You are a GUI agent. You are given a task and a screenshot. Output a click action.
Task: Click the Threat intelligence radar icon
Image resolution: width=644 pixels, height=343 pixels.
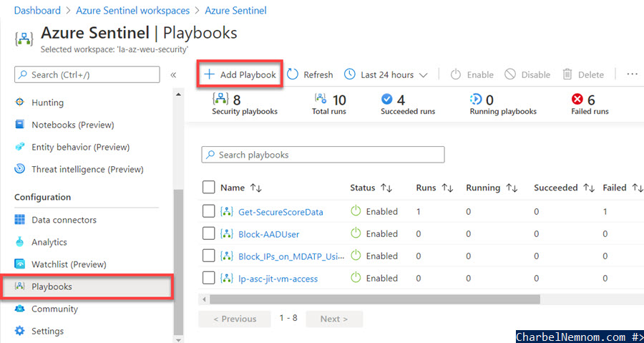tap(20, 169)
